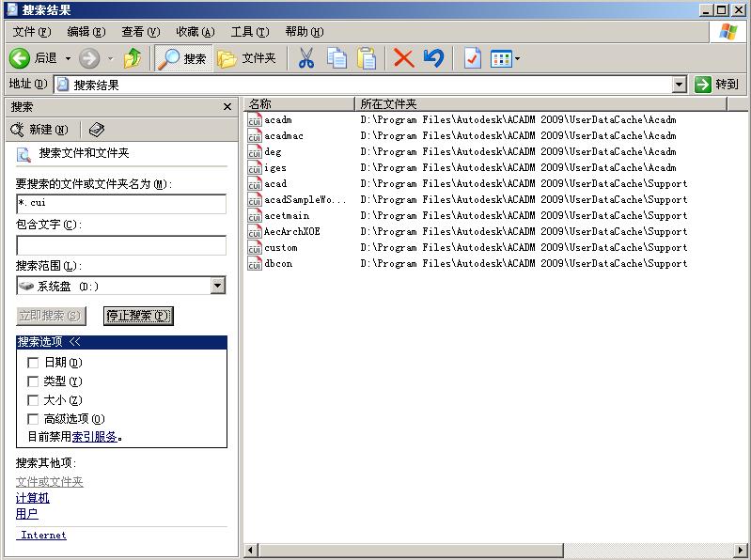This screenshot has height=560, width=751.
Task: Enable the Type (类型) checkbox
Action: 33,381
